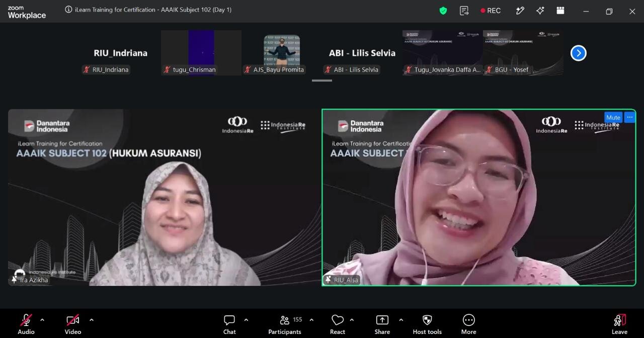
Task: Open the AI Companion sparkle icon
Action: 540,11
